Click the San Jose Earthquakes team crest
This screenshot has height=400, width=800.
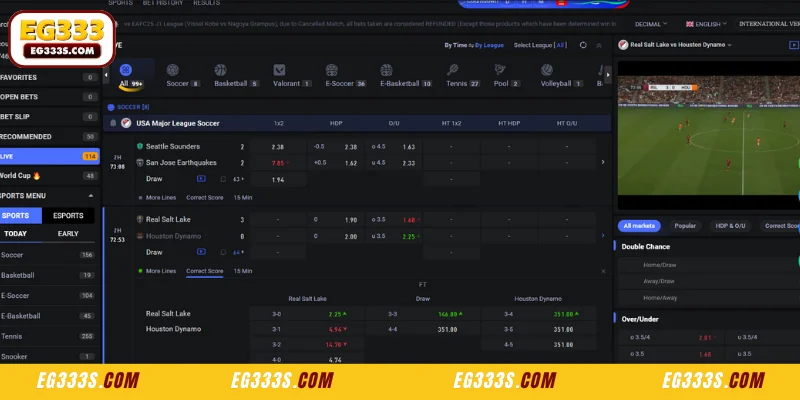tap(140, 162)
